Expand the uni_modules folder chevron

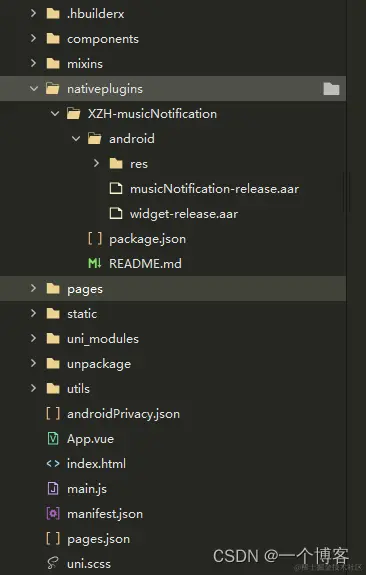33,338
